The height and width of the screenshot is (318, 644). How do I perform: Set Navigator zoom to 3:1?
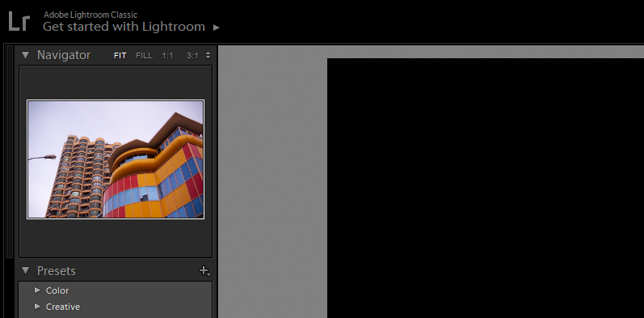tap(192, 56)
